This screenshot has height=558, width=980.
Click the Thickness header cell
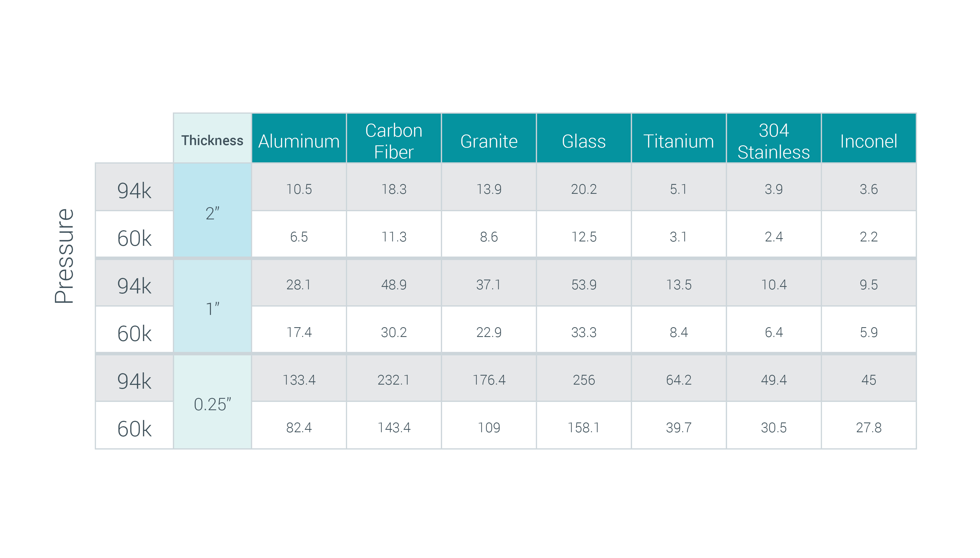coord(212,140)
